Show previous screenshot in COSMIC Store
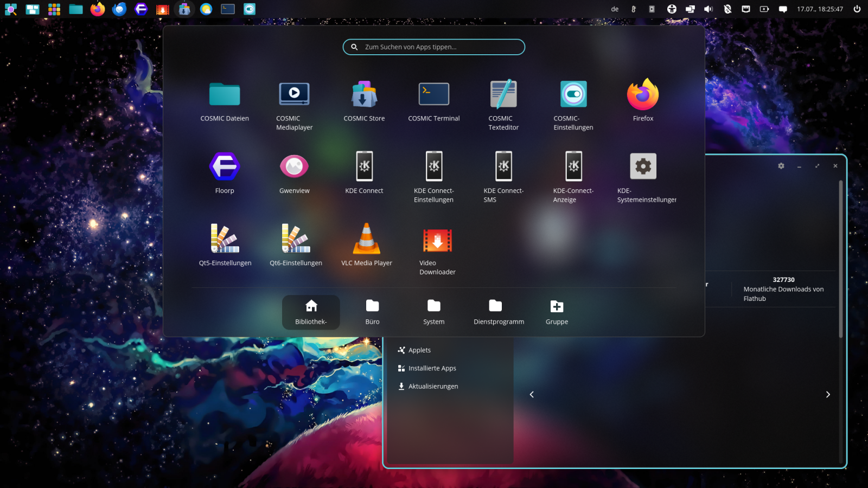Viewport: 868px width, 488px height. 532,394
